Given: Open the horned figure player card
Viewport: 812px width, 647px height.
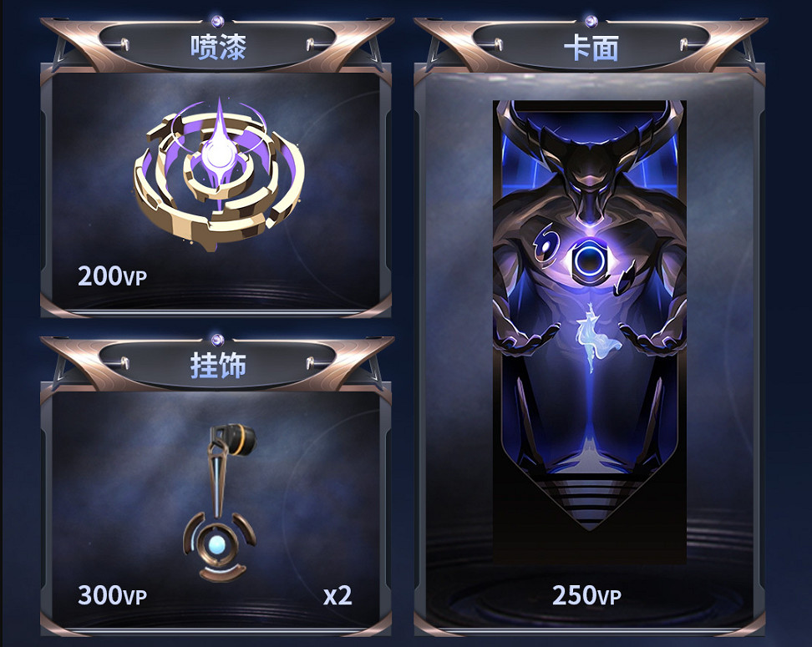Looking at the screenshot, I should point(589,331).
